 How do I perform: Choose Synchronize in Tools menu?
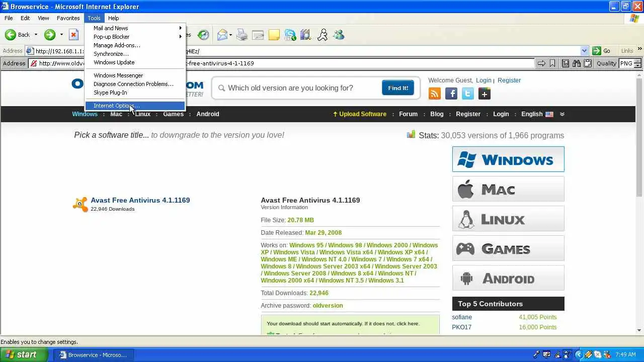[x=135, y=54]
